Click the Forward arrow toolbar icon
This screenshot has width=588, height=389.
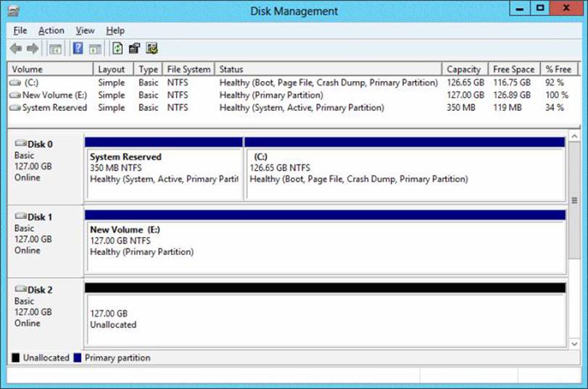tap(33, 49)
